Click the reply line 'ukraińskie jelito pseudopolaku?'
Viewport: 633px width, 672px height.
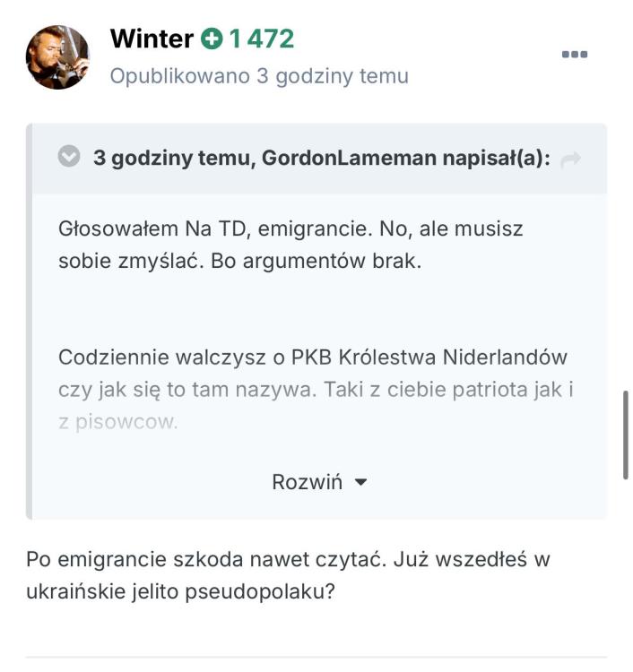(180, 593)
